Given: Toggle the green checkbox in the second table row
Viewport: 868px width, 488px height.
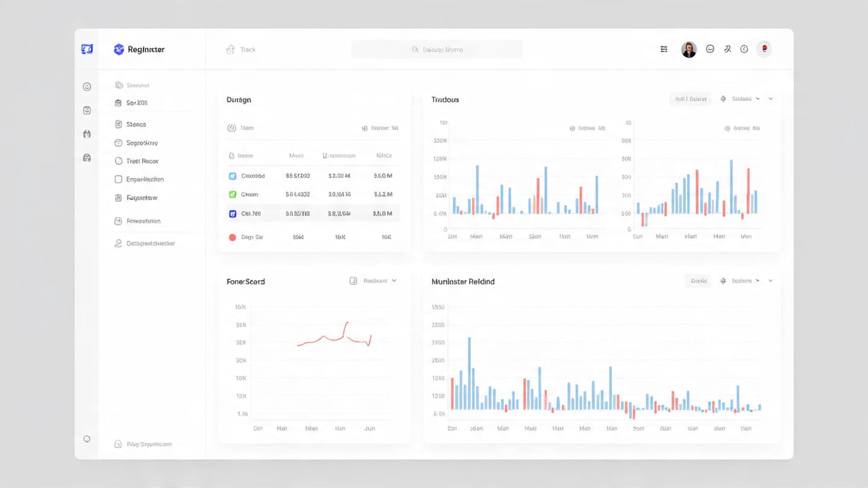Looking at the screenshot, I should [x=233, y=195].
